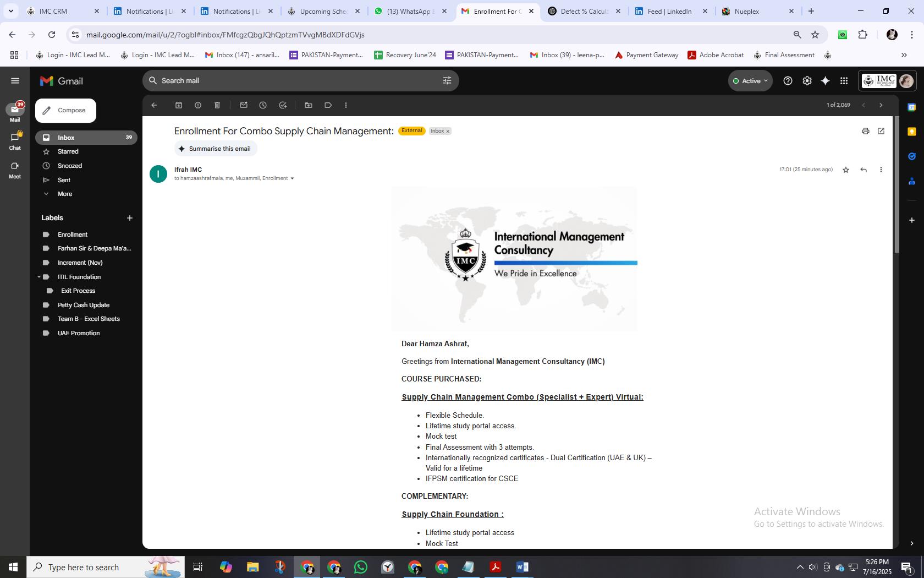The width and height of the screenshot is (924, 578).
Task: Remove Inbox label from email
Action: coord(448,132)
